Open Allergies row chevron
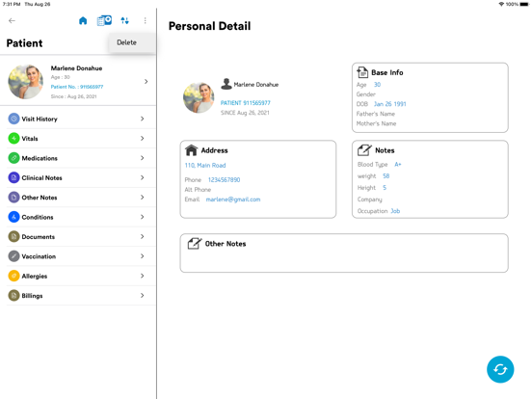 143,276
